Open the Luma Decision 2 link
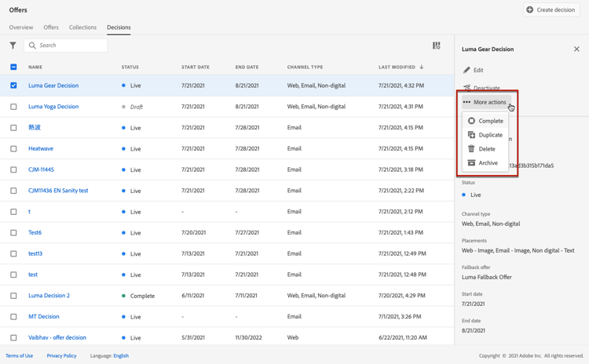The image size is (589, 364). pos(49,296)
